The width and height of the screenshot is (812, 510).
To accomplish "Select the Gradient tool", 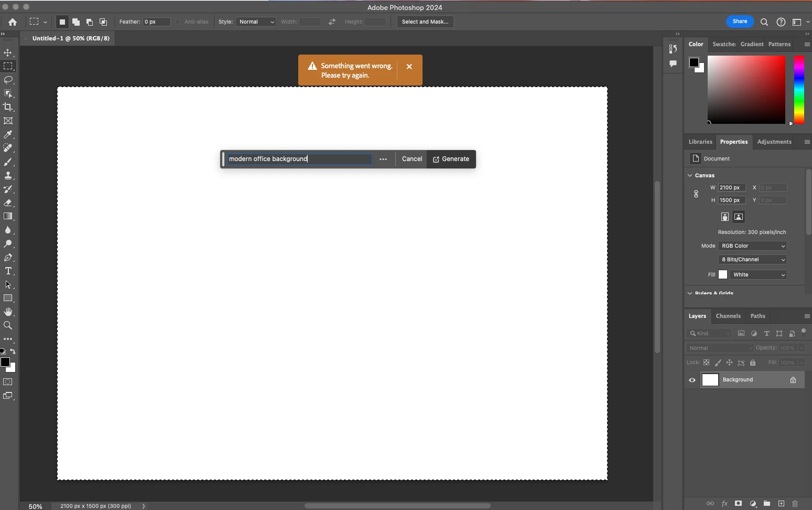I will coord(8,216).
